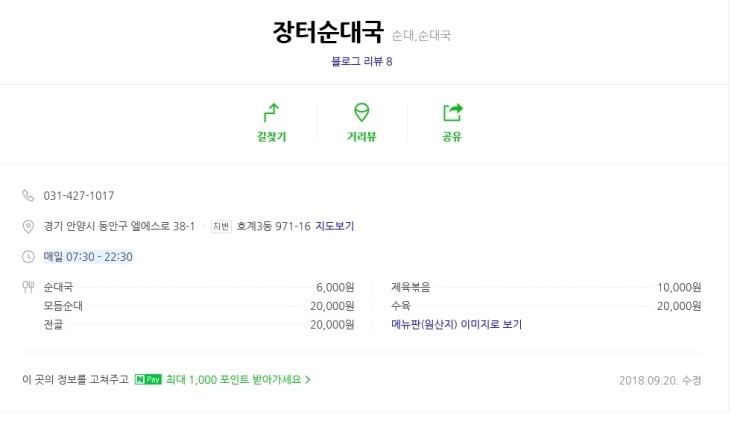
Task: Click the arrow after 받아가세요
Action: pos(308,380)
